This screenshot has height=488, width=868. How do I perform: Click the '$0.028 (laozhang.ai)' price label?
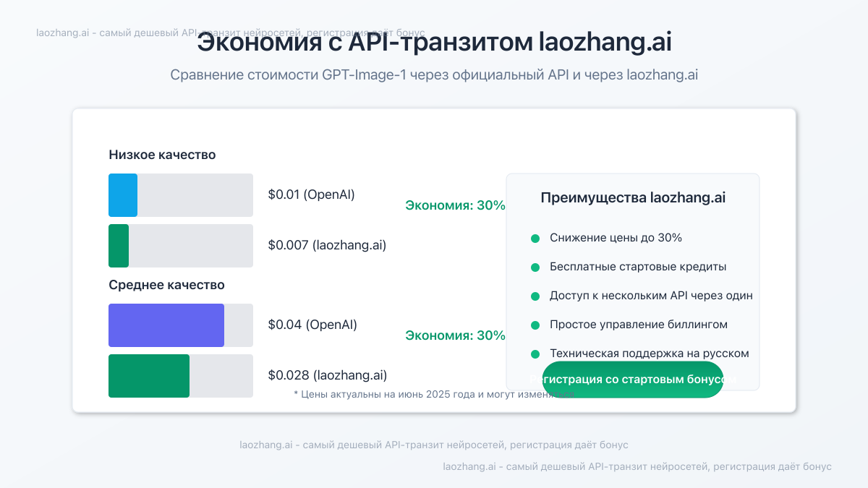pos(328,375)
